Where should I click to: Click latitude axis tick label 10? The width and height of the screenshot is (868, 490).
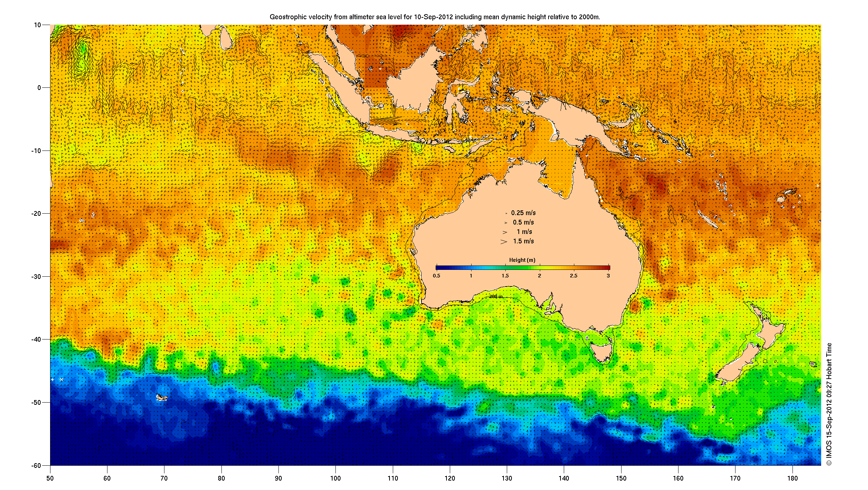pos(37,25)
